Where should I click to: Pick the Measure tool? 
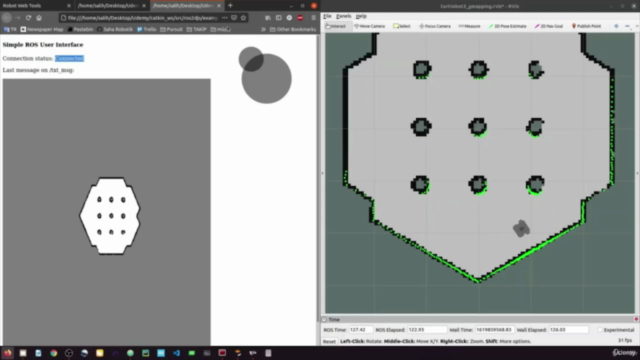469,26
